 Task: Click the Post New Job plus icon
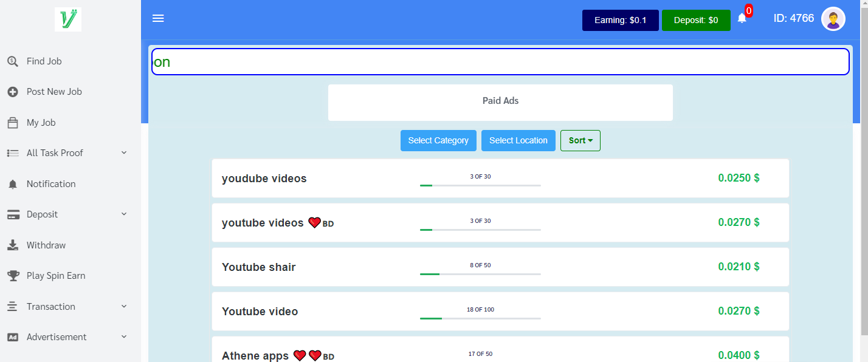(x=13, y=92)
